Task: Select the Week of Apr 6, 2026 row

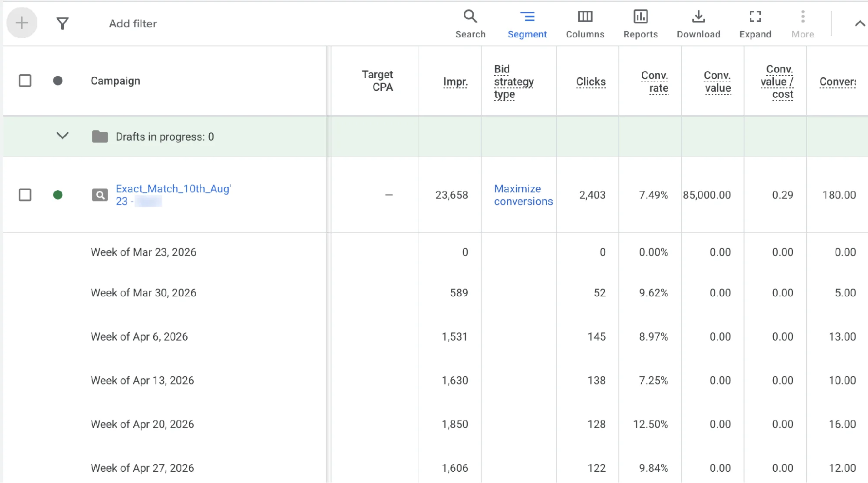Action: [139, 337]
